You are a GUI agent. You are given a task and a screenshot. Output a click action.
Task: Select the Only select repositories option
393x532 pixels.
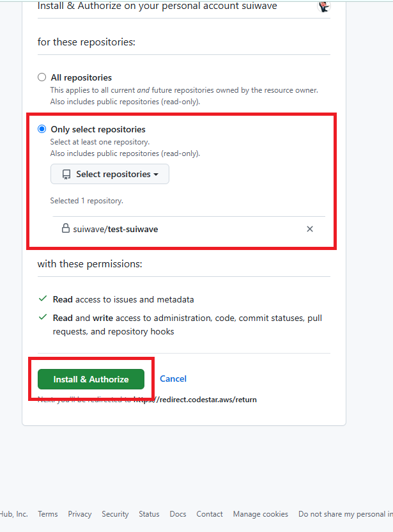click(x=42, y=128)
